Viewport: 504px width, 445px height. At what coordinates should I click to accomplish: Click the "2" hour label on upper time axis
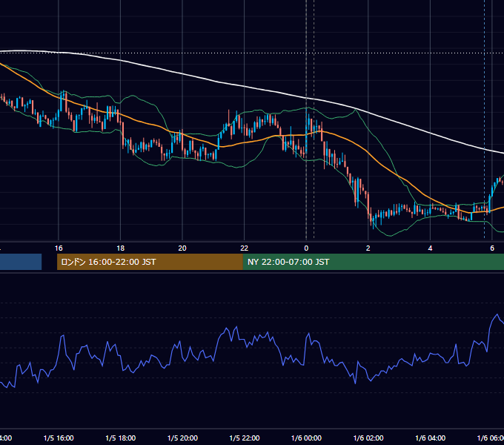tap(368, 248)
